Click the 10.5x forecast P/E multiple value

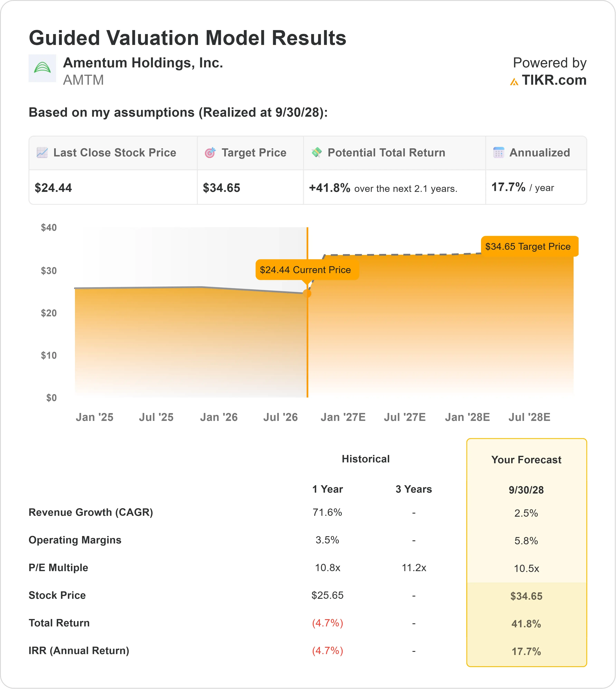[x=526, y=569]
